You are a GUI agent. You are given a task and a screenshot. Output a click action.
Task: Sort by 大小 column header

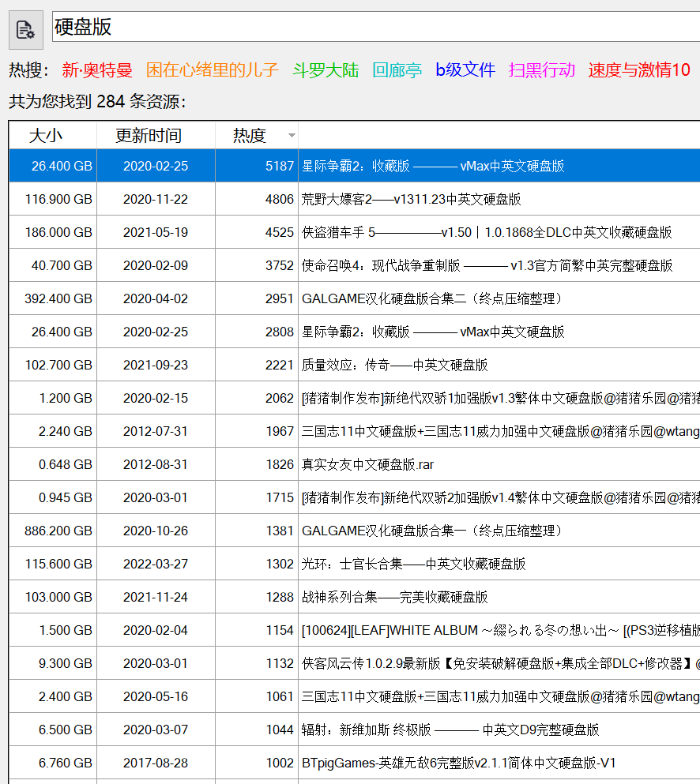53,136
